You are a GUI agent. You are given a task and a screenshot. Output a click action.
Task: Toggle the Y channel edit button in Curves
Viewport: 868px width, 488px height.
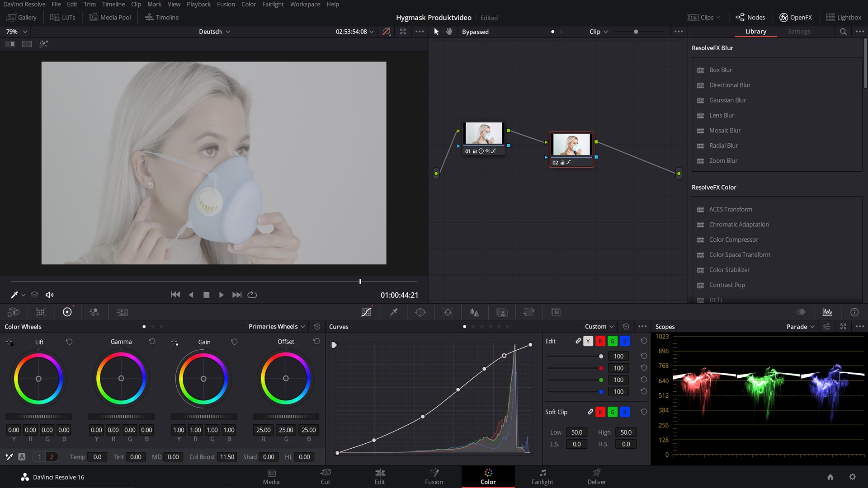(x=588, y=341)
